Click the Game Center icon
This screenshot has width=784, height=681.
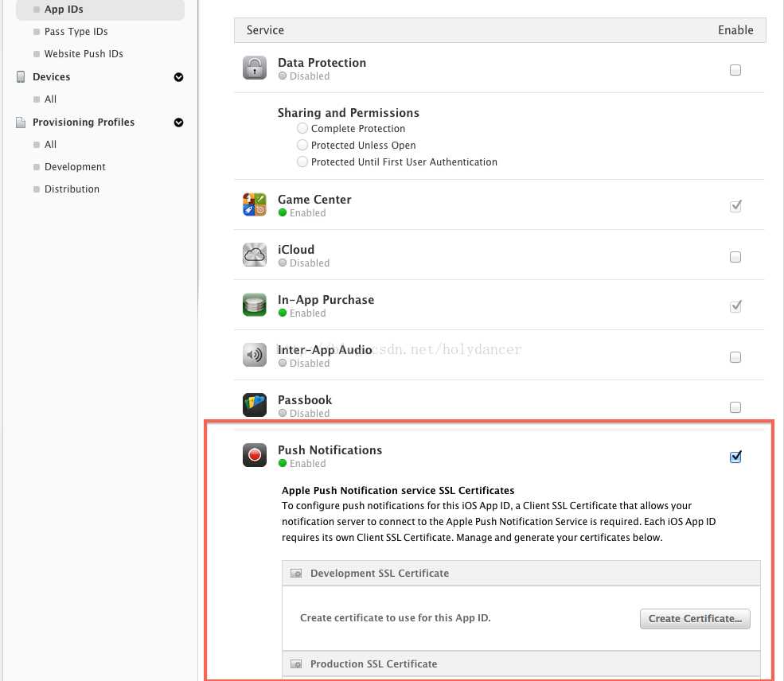[255, 204]
